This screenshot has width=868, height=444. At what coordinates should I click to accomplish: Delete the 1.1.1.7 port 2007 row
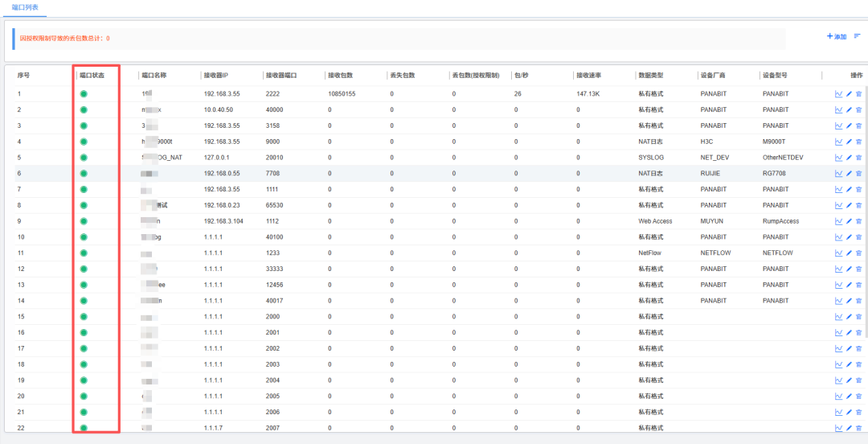858,429
